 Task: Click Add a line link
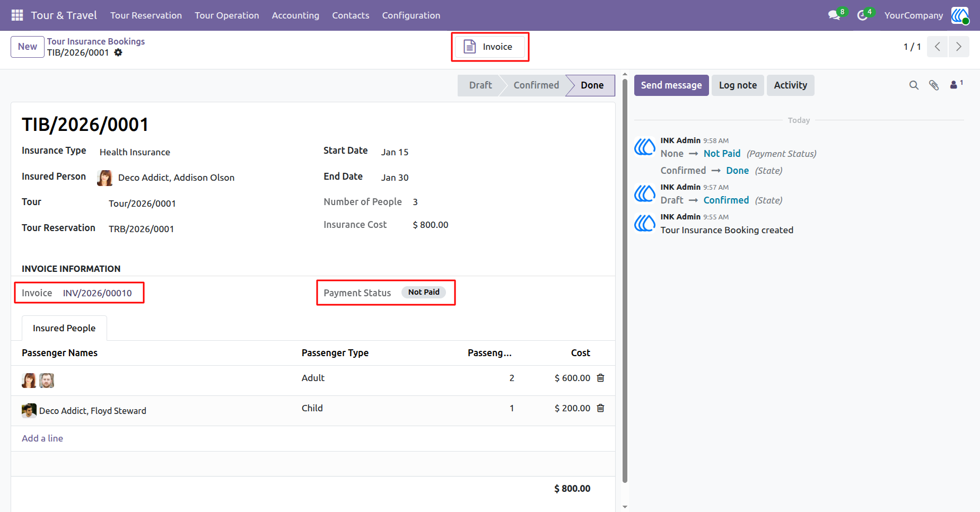[42, 438]
